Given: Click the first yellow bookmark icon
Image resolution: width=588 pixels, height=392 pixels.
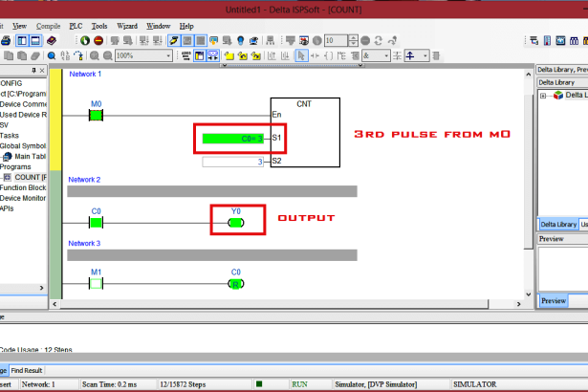Looking at the screenshot, I should tap(229, 55).
